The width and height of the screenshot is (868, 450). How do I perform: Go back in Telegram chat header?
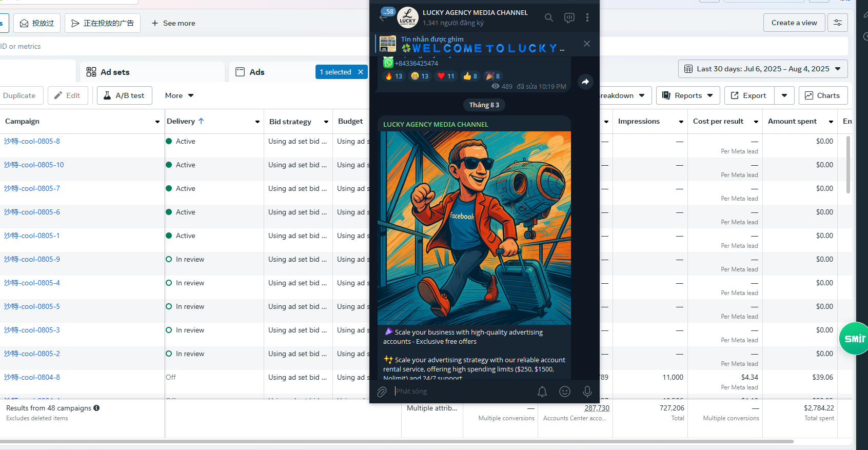[x=383, y=17]
